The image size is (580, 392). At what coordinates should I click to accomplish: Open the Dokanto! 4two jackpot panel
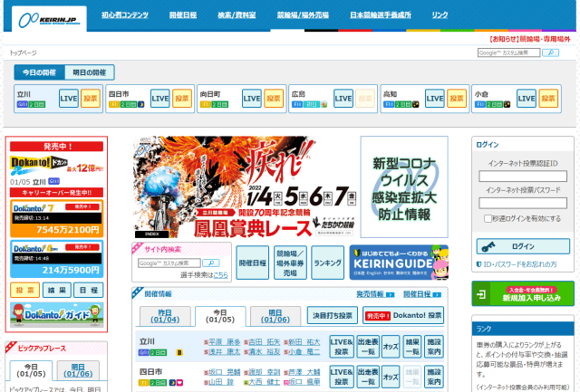(56, 259)
